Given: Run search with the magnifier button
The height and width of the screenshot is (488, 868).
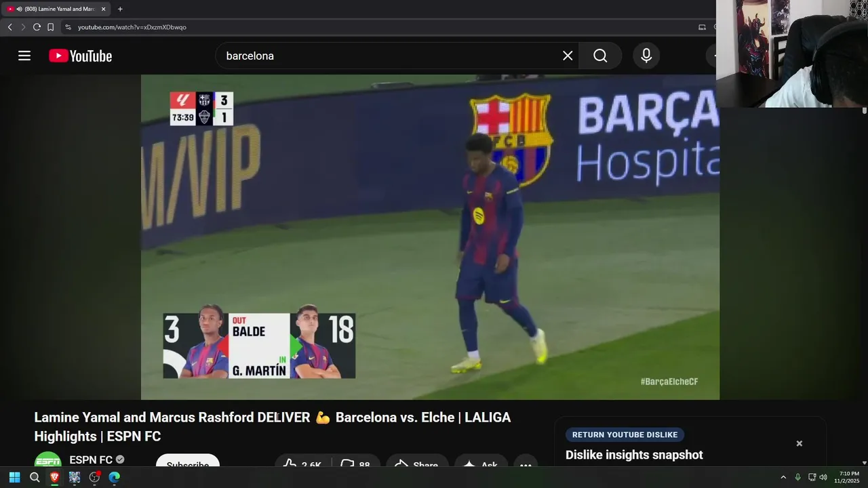Looking at the screenshot, I should tap(600, 56).
